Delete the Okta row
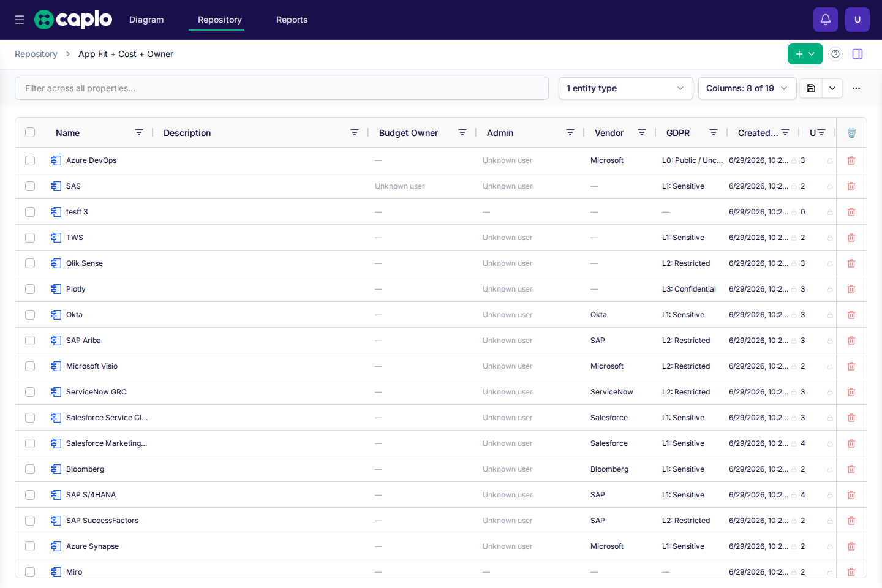 point(851,315)
